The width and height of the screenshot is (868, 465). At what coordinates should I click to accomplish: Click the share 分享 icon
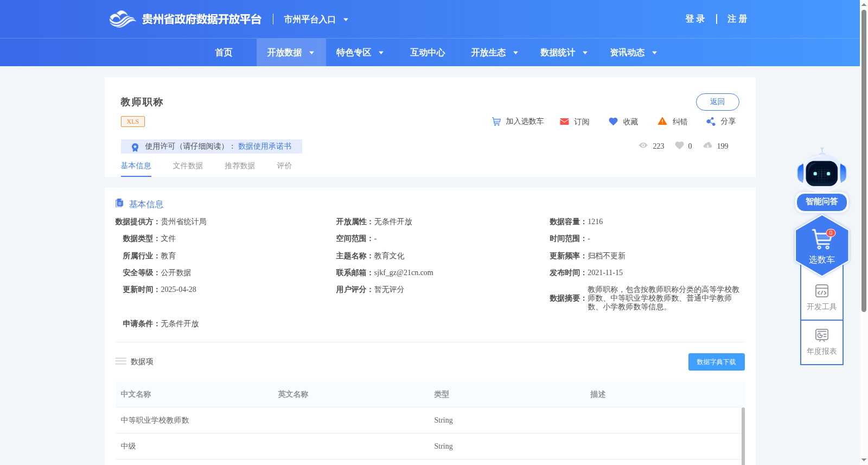pyautogui.click(x=711, y=122)
